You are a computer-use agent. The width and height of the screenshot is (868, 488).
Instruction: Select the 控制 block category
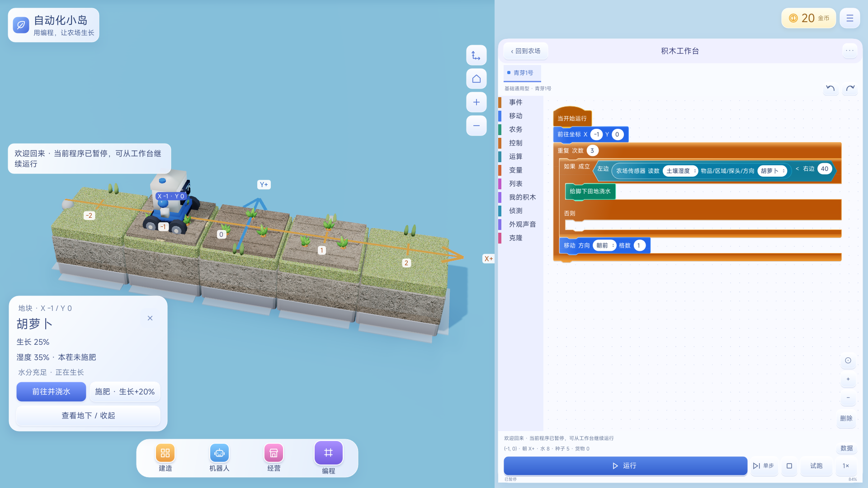(x=515, y=143)
